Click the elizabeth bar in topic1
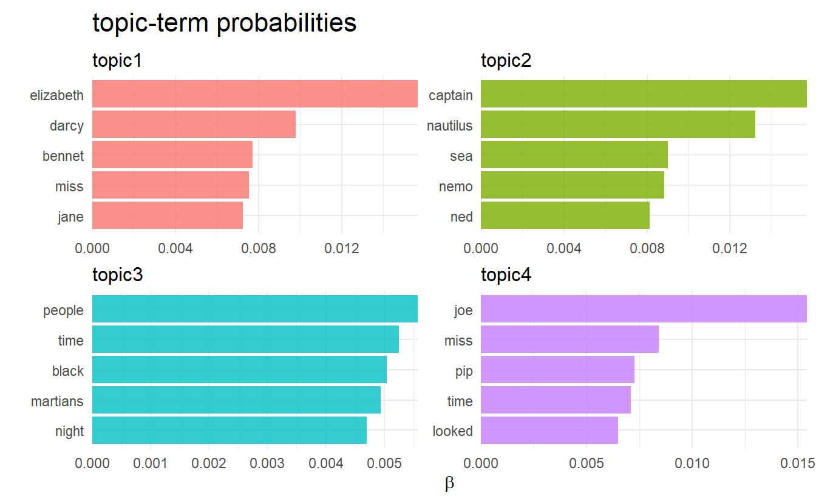The image size is (816, 504). click(255, 94)
